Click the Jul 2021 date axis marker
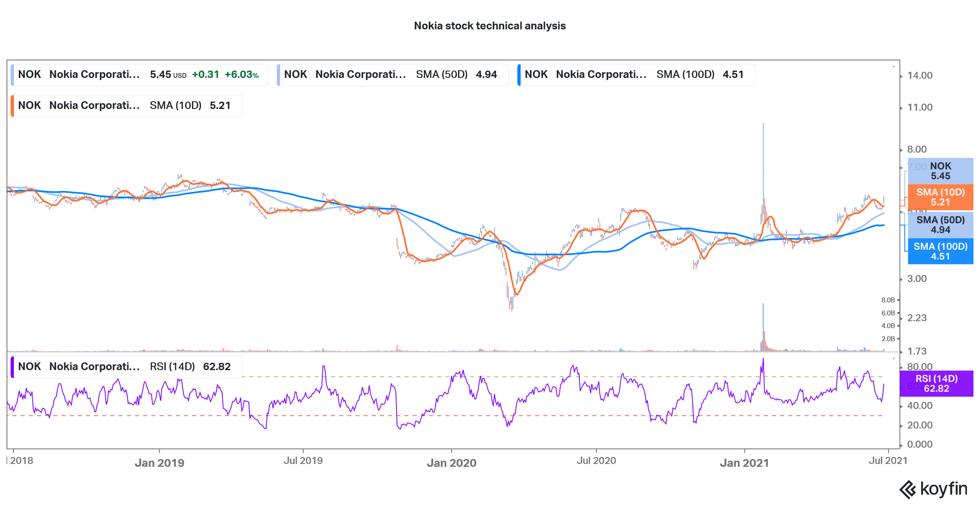 (888, 461)
